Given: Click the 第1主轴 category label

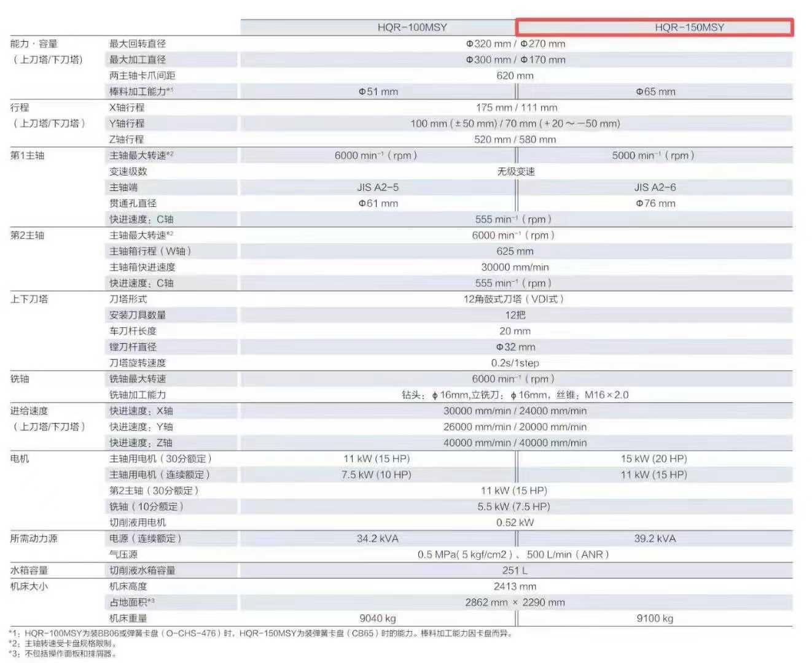Looking at the screenshot, I should click(28, 155).
